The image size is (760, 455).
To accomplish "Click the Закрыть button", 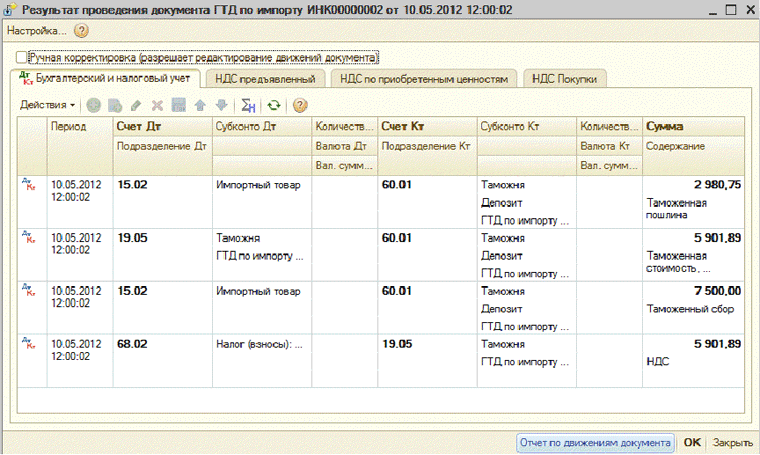I will click(x=732, y=442).
